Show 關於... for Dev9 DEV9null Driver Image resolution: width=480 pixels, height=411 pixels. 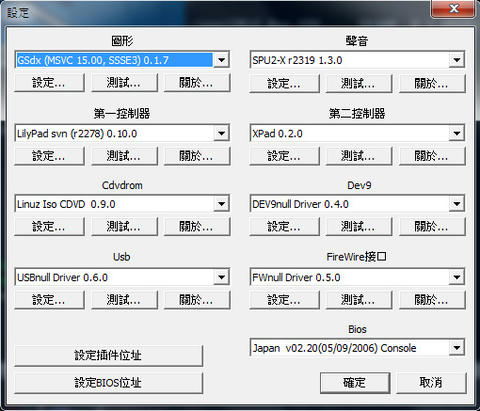pyautogui.click(x=432, y=227)
